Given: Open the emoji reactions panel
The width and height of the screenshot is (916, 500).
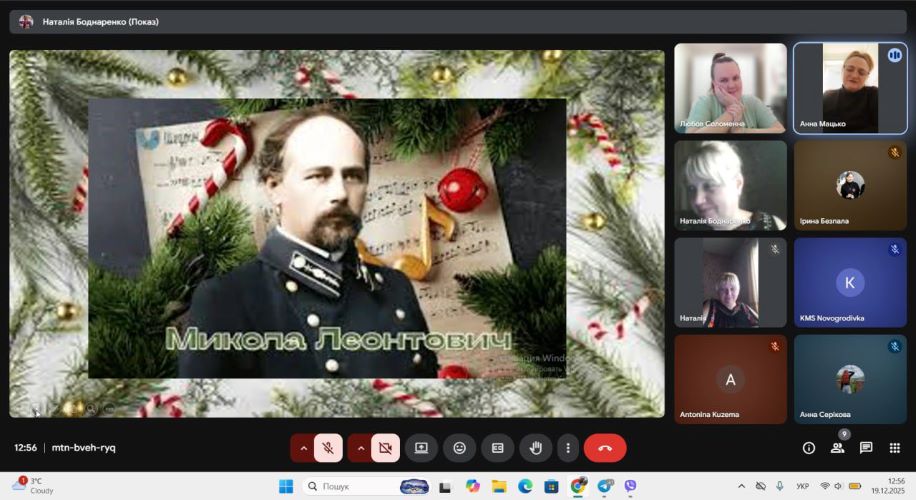Looking at the screenshot, I should [x=459, y=448].
